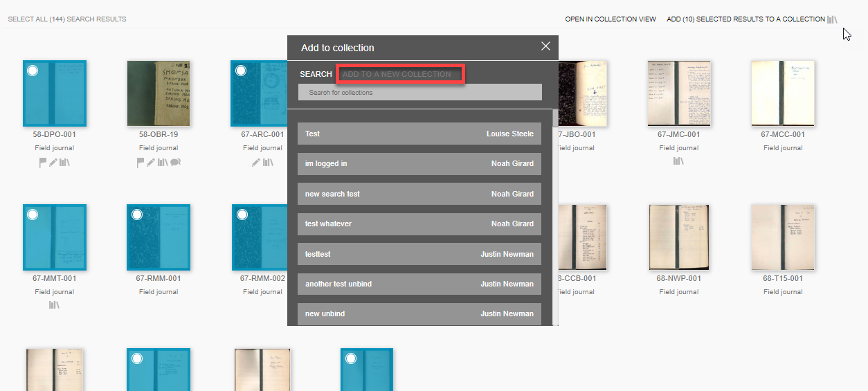Open the 68-NWP-001 journal thumbnail

679,237
